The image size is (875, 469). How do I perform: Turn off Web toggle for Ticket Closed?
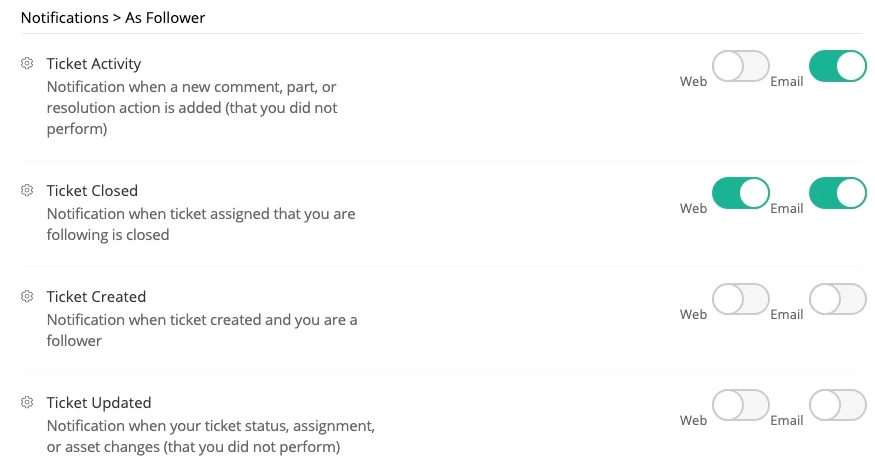740,193
